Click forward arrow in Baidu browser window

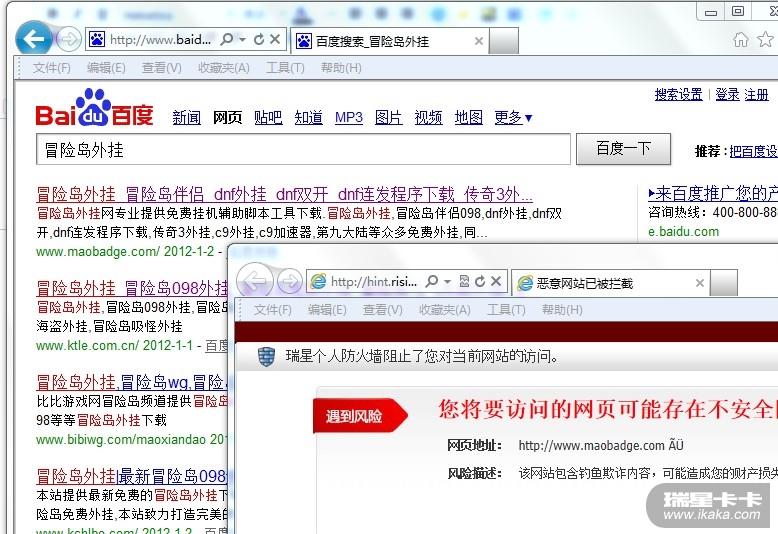pos(68,39)
